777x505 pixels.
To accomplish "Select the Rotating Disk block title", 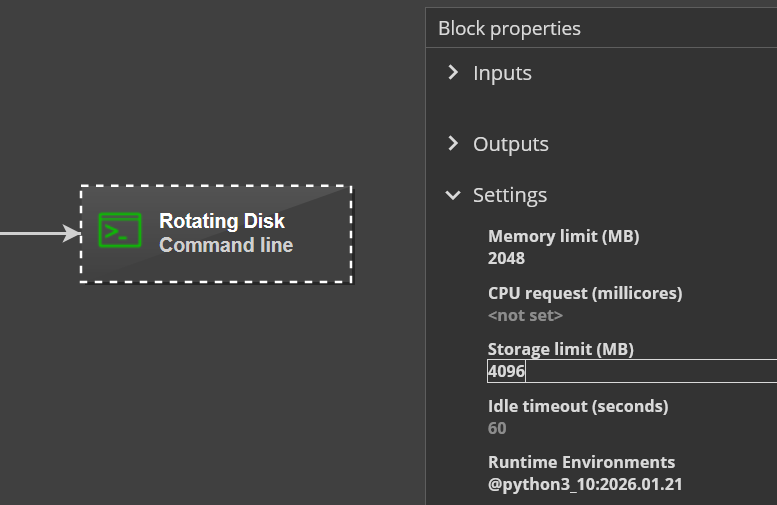I will coord(222,221).
